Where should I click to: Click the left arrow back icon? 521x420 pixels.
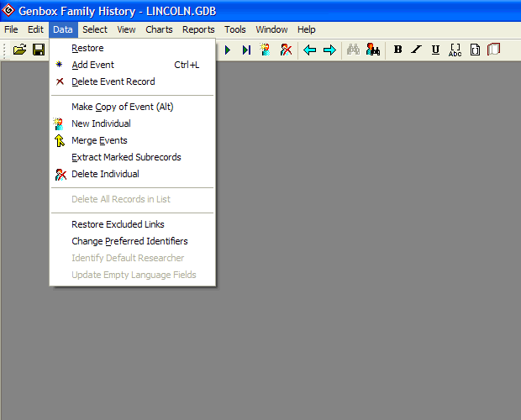point(310,50)
